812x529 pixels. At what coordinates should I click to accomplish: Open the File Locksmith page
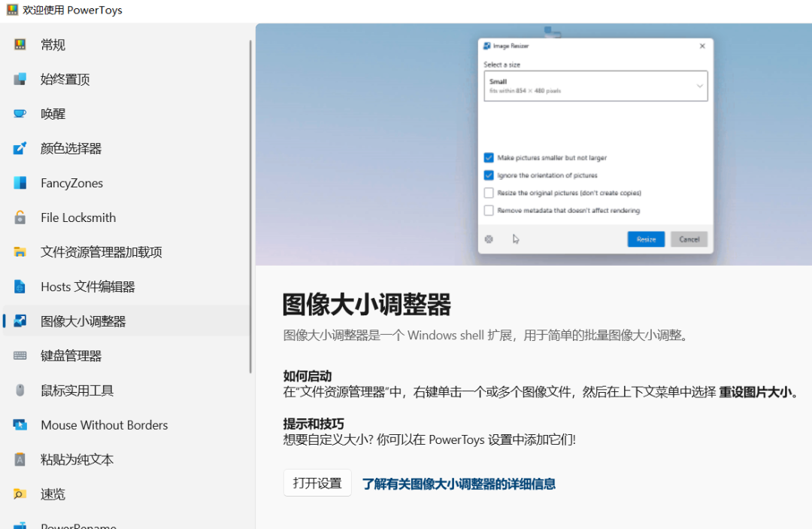tap(78, 217)
